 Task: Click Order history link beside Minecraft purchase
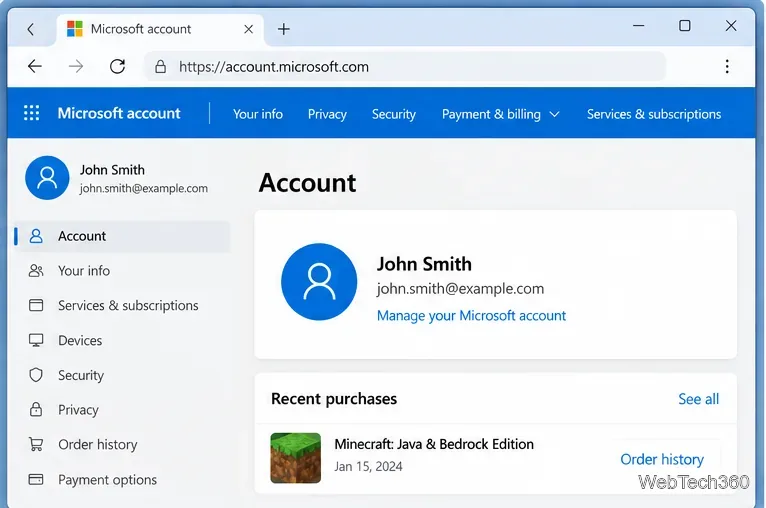point(662,459)
